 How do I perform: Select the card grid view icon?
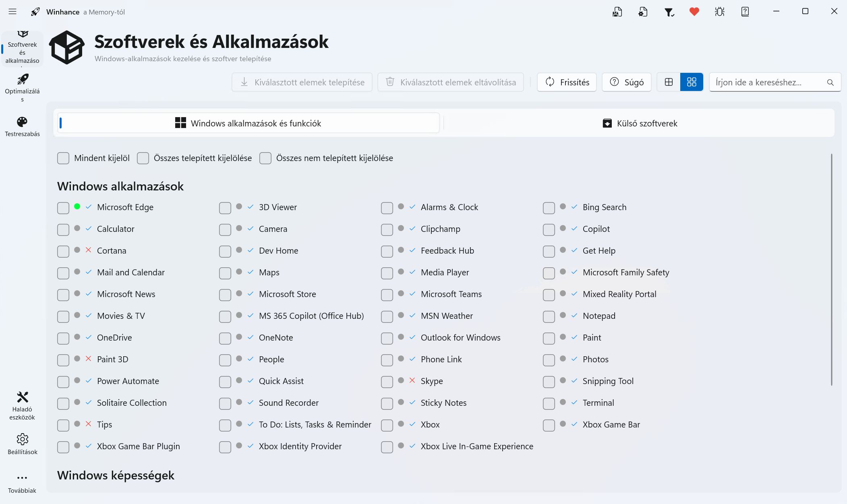(692, 82)
